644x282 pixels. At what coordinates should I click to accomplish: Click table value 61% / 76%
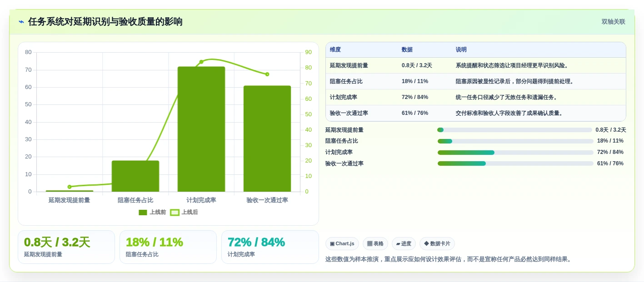pos(415,114)
